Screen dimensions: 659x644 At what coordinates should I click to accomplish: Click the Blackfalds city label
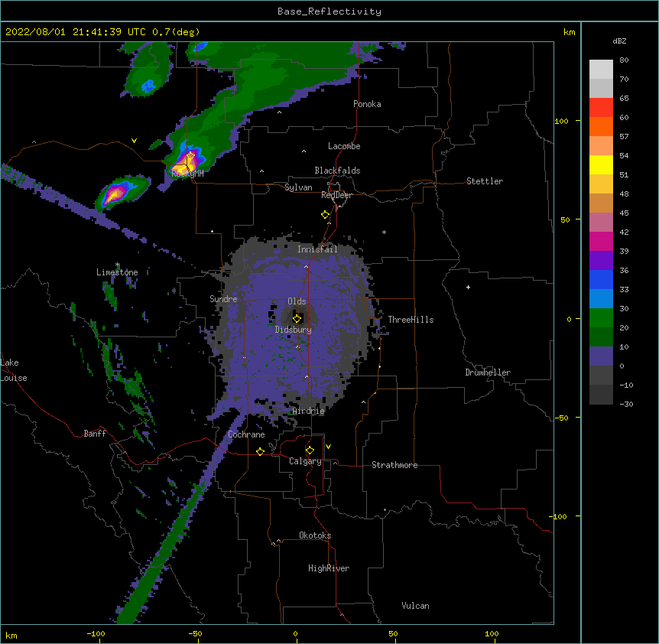[x=337, y=171]
